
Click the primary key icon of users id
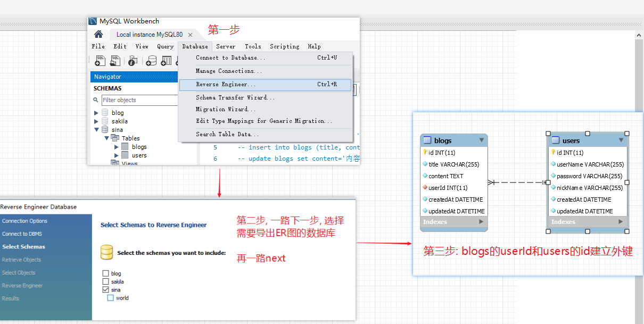[x=553, y=153]
